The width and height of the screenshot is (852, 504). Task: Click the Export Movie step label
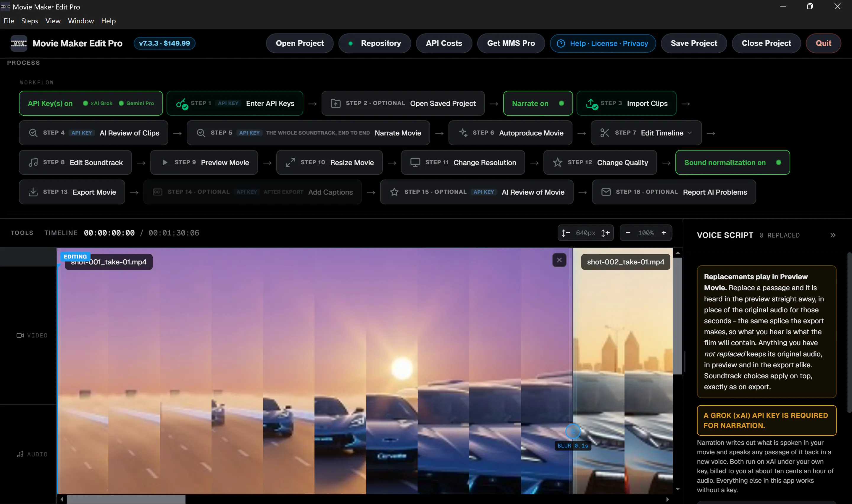point(94,192)
